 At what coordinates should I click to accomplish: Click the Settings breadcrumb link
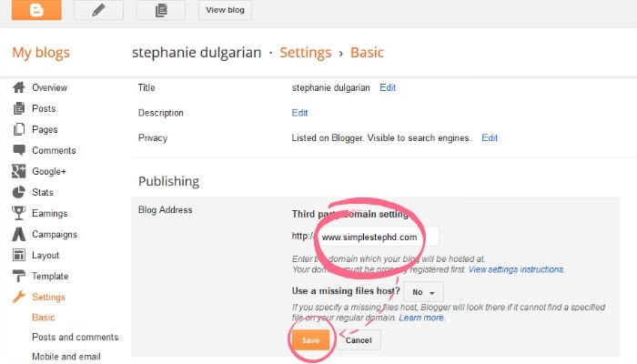pos(306,53)
